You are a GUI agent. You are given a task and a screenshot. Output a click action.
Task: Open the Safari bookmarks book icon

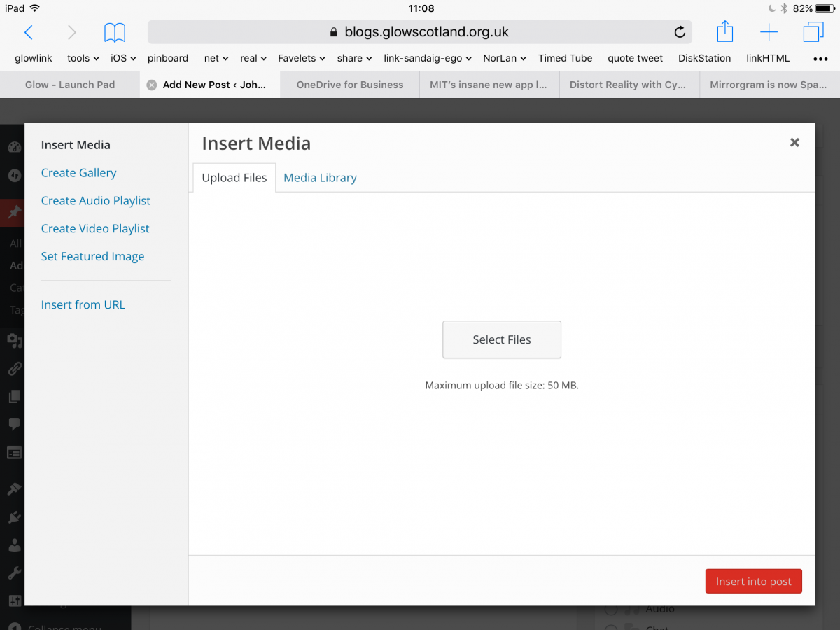pos(115,32)
